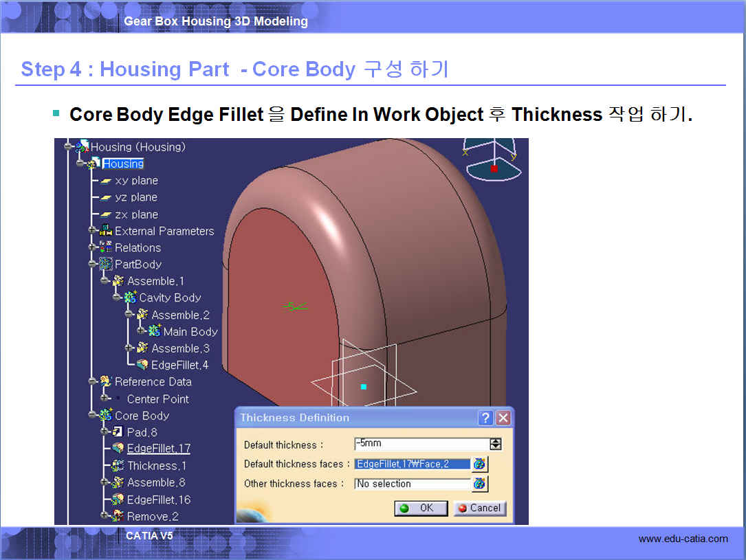This screenshot has height=560, width=746.
Task: Select the Default thickness faces field
Action: click(x=412, y=464)
